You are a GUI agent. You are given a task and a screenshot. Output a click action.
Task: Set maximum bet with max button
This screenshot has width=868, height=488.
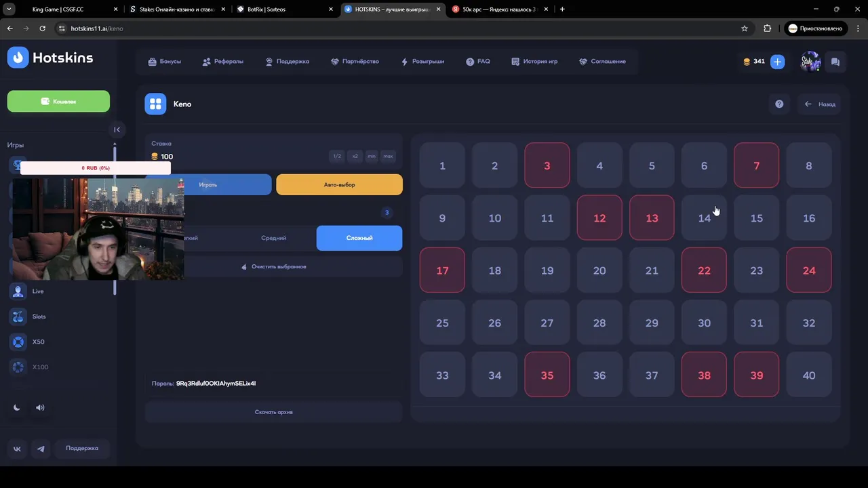[388, 156]
